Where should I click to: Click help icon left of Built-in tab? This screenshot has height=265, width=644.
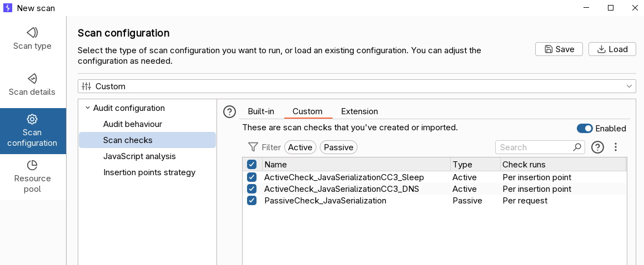point(229,112)
